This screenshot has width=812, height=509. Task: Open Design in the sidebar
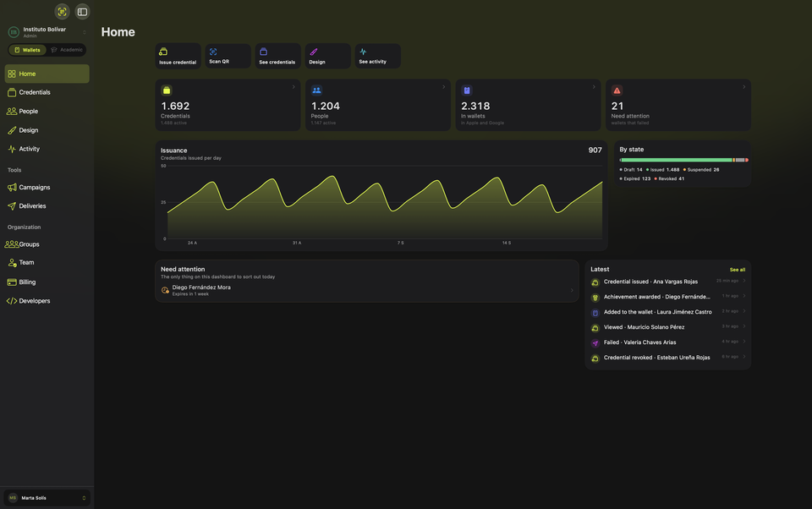47,130
